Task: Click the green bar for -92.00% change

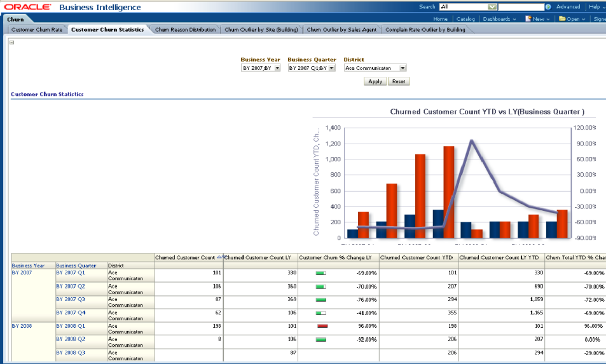Action: (x=320, y=340)
